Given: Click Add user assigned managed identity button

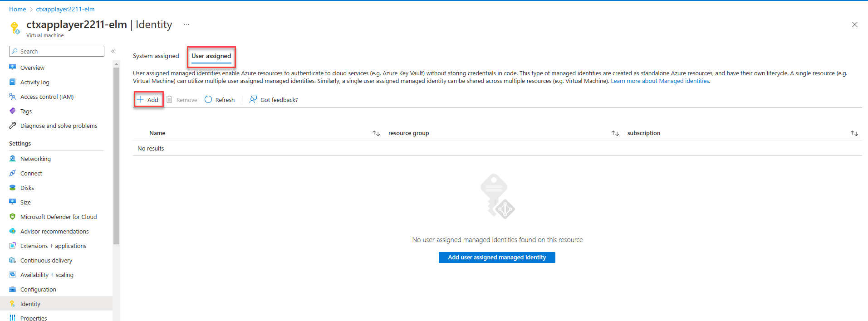Looking at the screenshot, I should click(x=497, y=258).
